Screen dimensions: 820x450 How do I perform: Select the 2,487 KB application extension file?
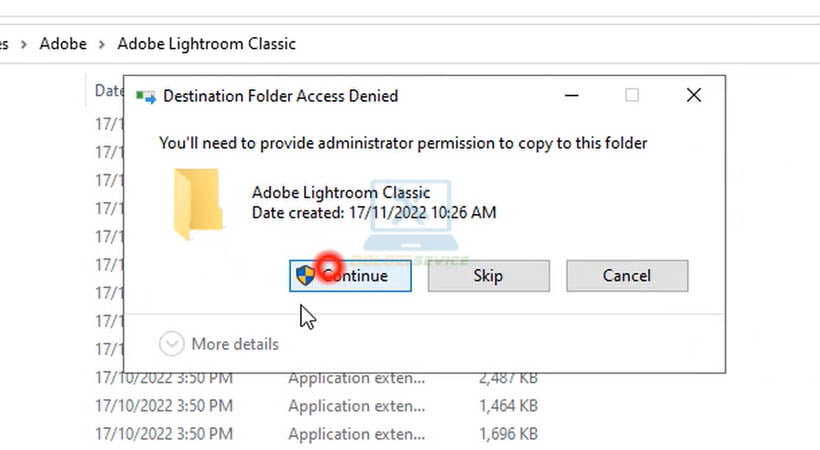tap(356, 379)
